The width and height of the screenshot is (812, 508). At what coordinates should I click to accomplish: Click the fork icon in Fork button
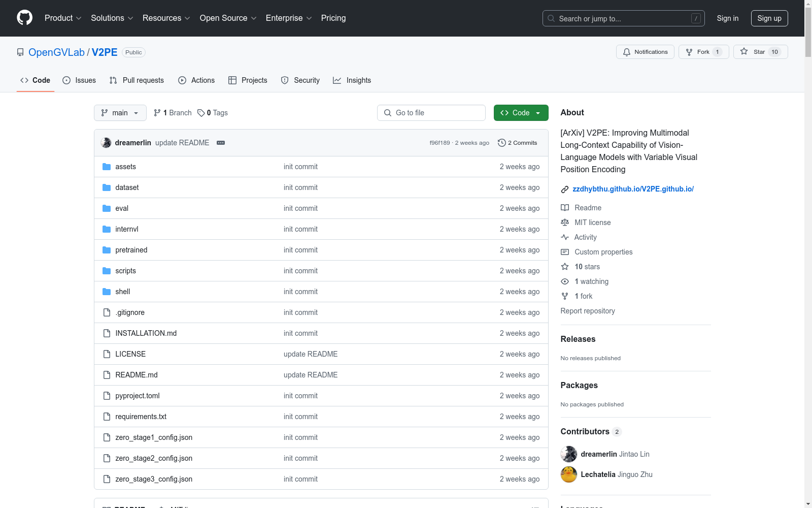(x=689, y=52)
